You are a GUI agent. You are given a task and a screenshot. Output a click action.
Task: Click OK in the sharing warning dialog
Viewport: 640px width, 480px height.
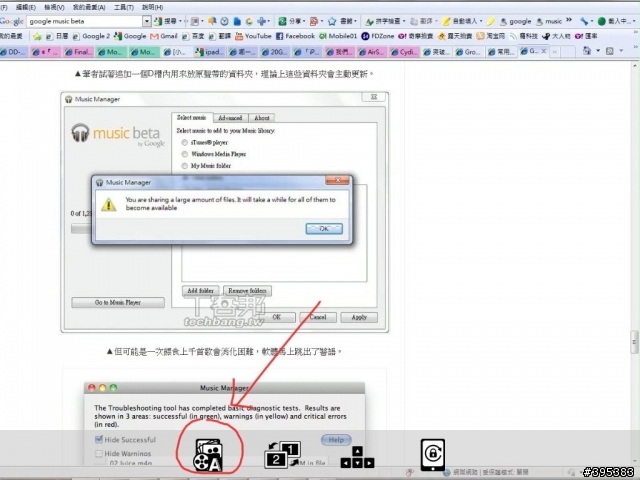pos(324,229)
